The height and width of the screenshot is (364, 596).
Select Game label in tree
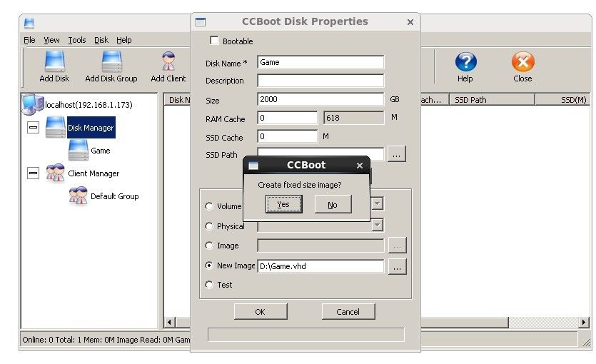click(101, 151)
